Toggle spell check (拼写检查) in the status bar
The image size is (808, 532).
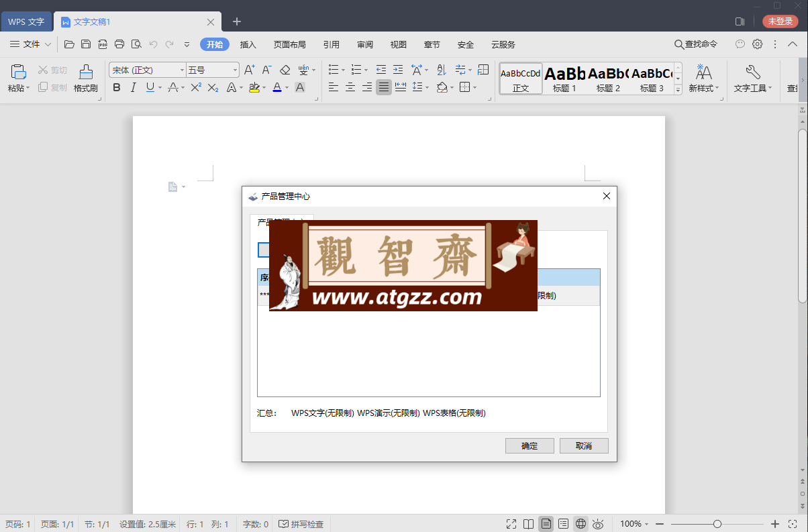click(301, 524)
